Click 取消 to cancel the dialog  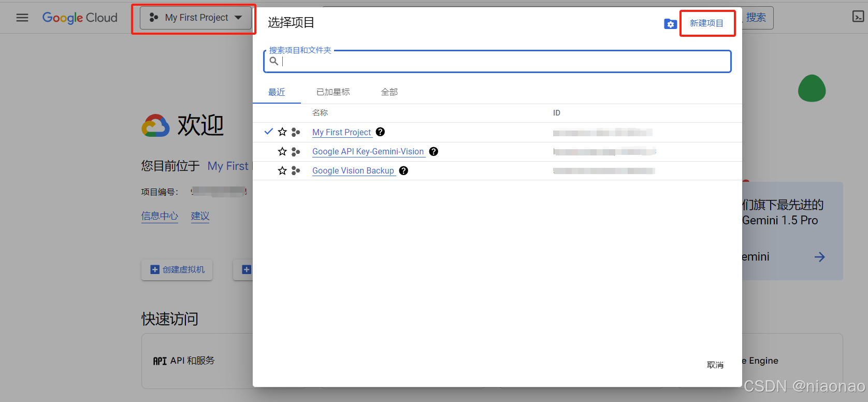pos(715,365)
